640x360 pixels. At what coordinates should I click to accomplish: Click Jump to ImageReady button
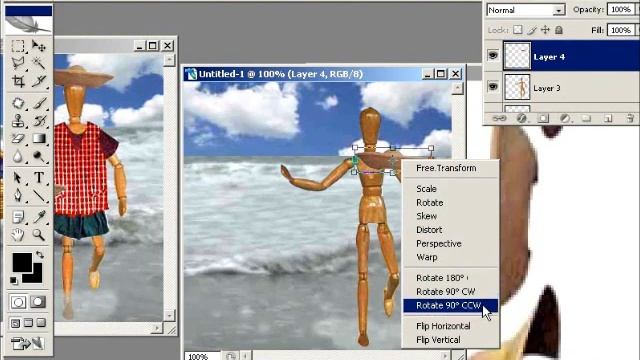28,344
